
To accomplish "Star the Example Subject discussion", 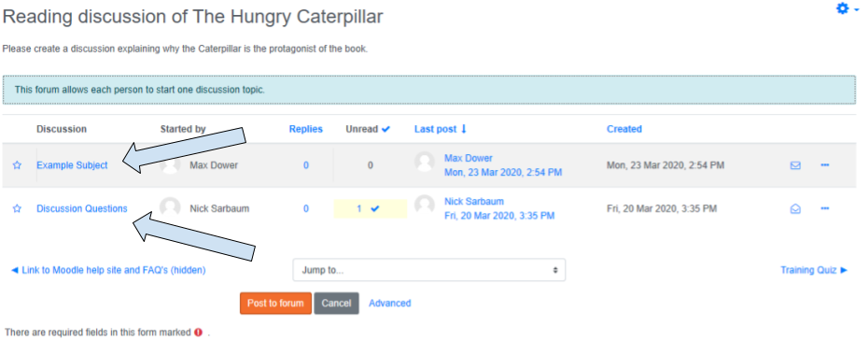I will click(x=17, y=165).
